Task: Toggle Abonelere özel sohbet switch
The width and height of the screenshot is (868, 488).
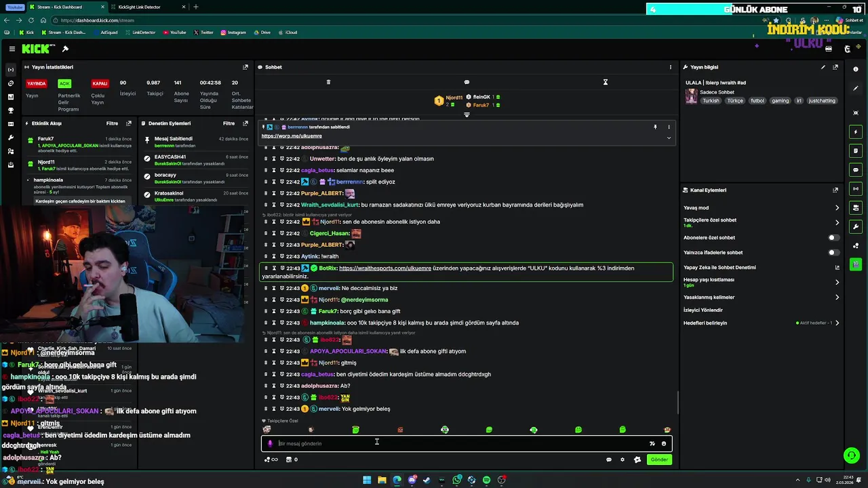Action: (x=833, y=238)
